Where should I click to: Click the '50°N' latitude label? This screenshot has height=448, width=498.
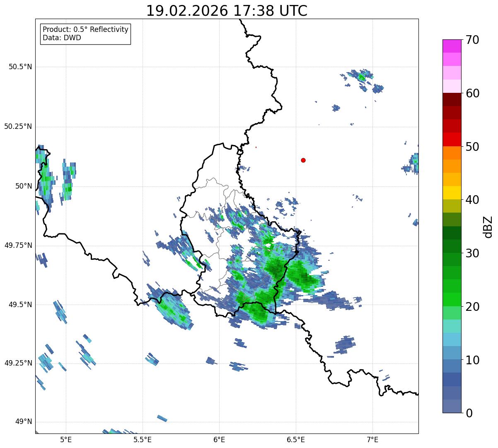click(x=24, y=186)
